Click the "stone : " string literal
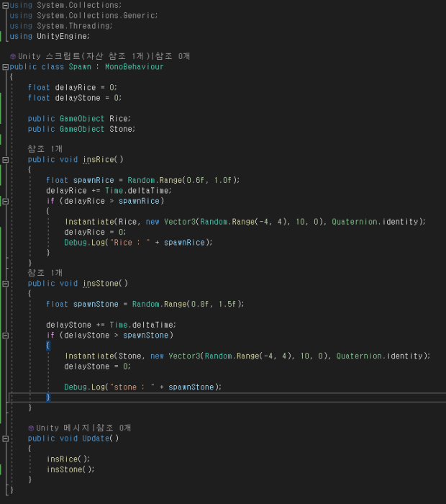Image resolution: width=446 pixels, height=504 pixels. [x=133, y=387]
